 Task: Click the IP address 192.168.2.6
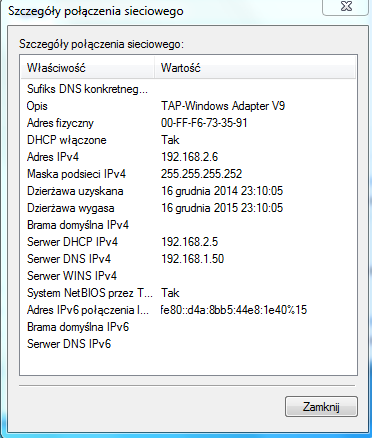[x=190, y=157]
